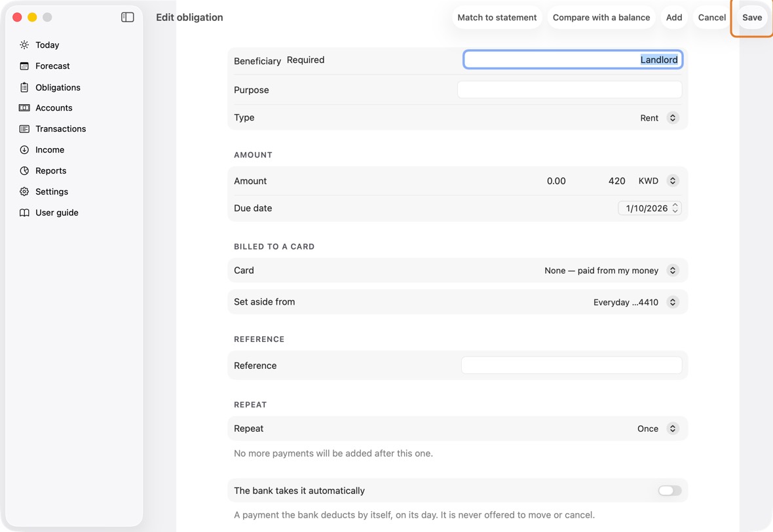Click the Transactions list icon
This screenshot has width=773, height=532.
pyautogui.click(x=24, y=128)
